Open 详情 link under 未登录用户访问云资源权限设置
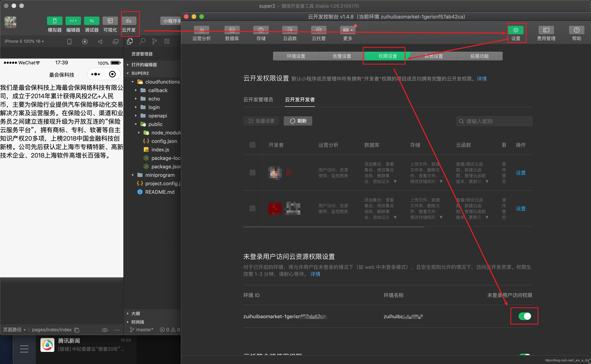This screenshot has height=364, width=591. click(315, 274)
